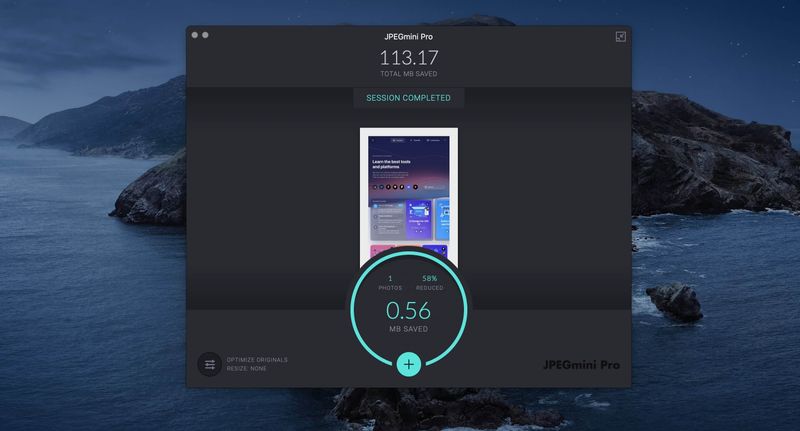Viewport: 800px width, 431px height.
Task: Toggle compact view icon in window corner
Action: pyautogui.click(x=620, y=36)
